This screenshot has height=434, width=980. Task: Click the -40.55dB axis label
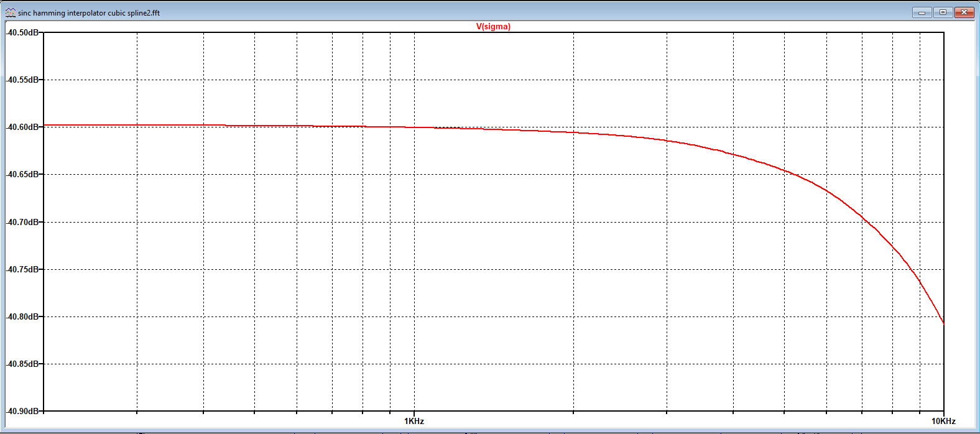point(22,80)
